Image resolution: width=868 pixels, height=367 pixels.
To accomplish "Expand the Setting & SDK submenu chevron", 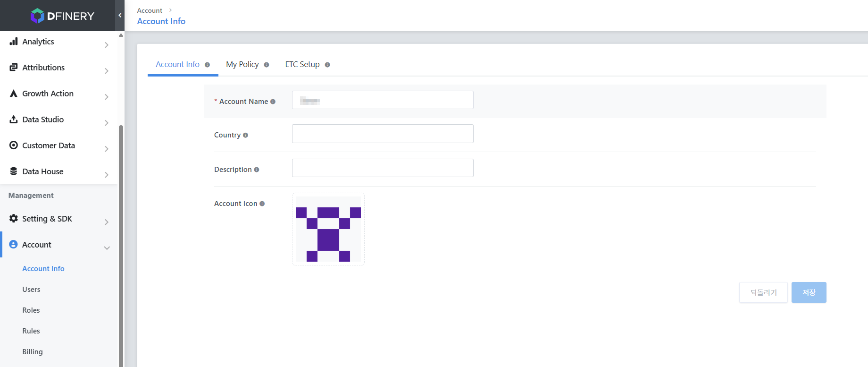I will [107, 222].
